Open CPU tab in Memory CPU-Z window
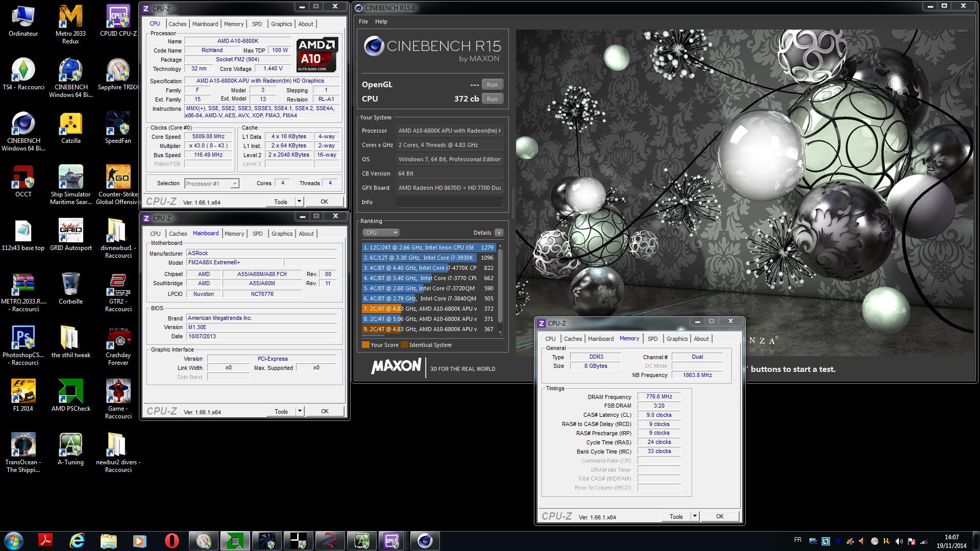This screenshot has height=551, width=980. [x=550, y=339]
